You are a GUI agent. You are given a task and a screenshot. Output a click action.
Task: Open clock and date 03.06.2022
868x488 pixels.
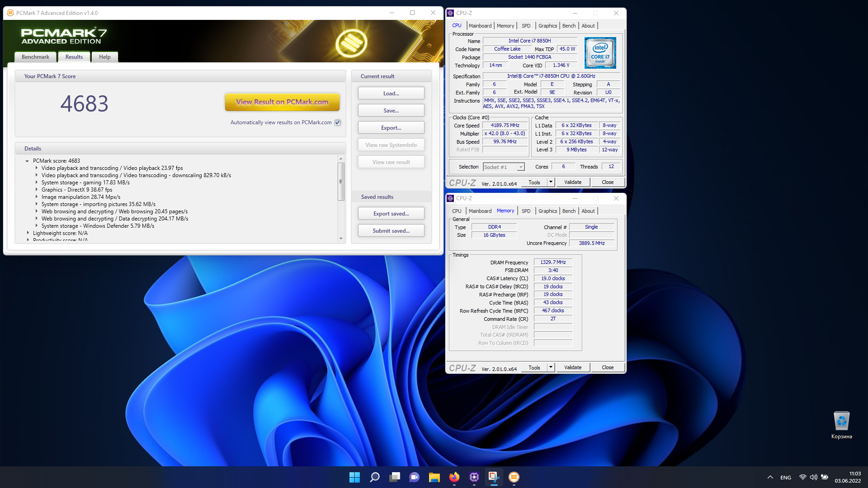click(x=848, y=477)
